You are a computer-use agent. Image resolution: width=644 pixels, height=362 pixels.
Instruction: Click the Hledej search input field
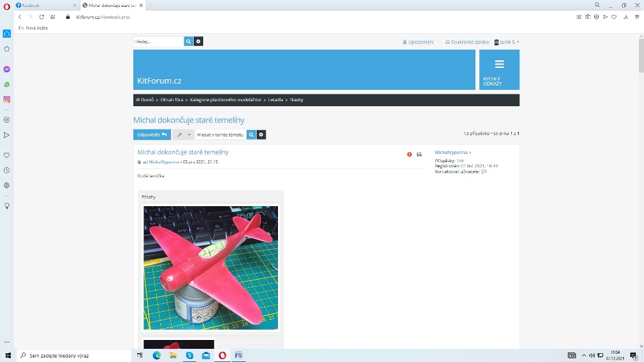point(158,41)
